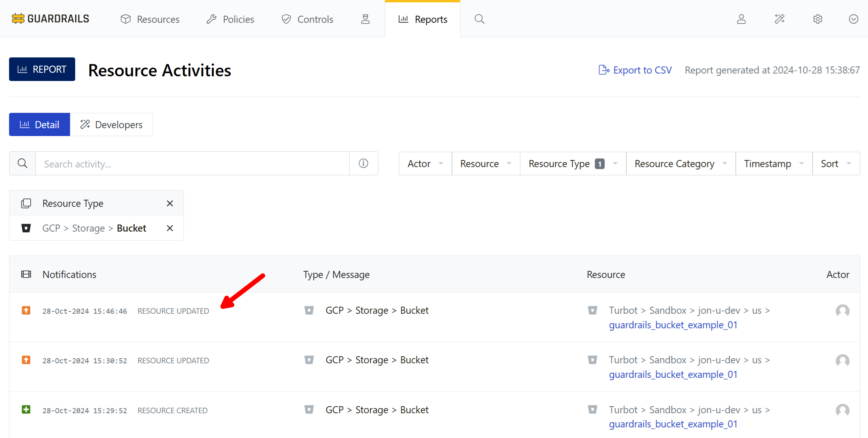
Task: Remove the GCP Storage Bucket filter
Action: coord(170,228)
